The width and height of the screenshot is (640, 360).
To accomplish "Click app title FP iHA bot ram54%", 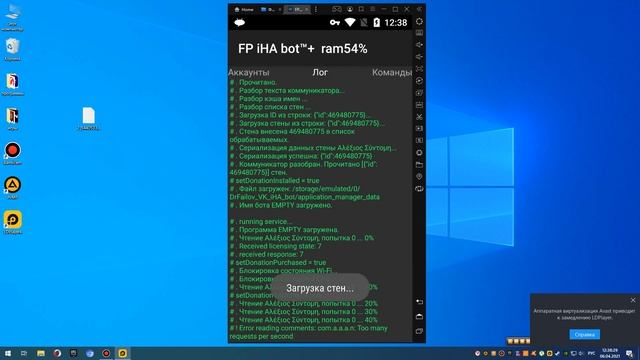I will coord(302,49).
